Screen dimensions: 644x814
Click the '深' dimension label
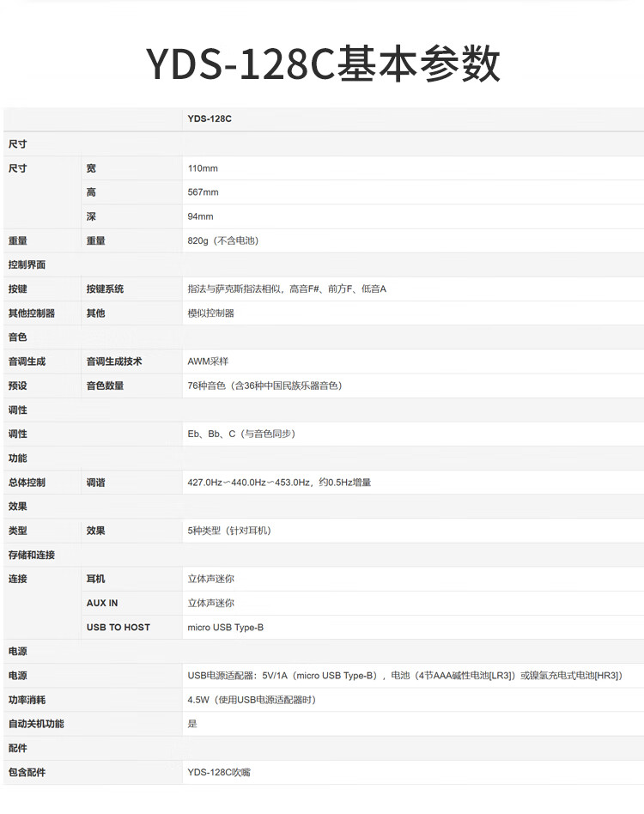tap(91, 216)
